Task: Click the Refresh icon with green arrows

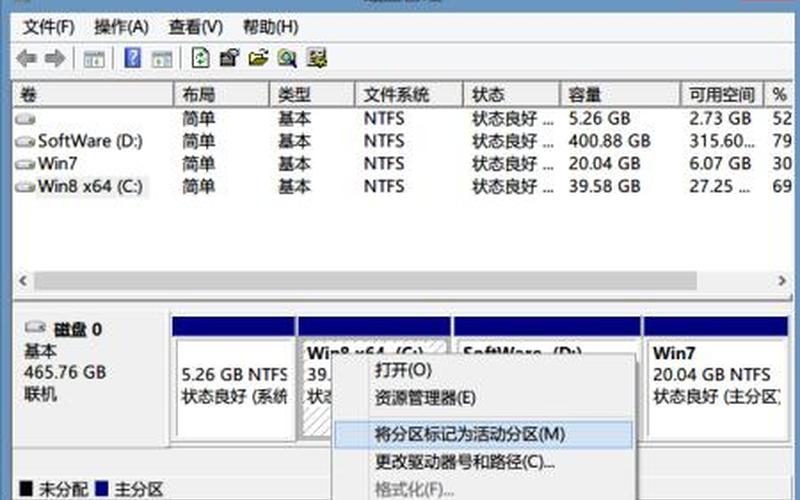Action: [201, 58]
